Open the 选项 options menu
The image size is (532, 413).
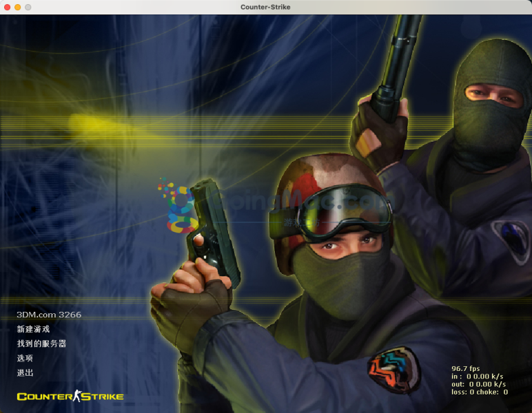pos(25,358)
